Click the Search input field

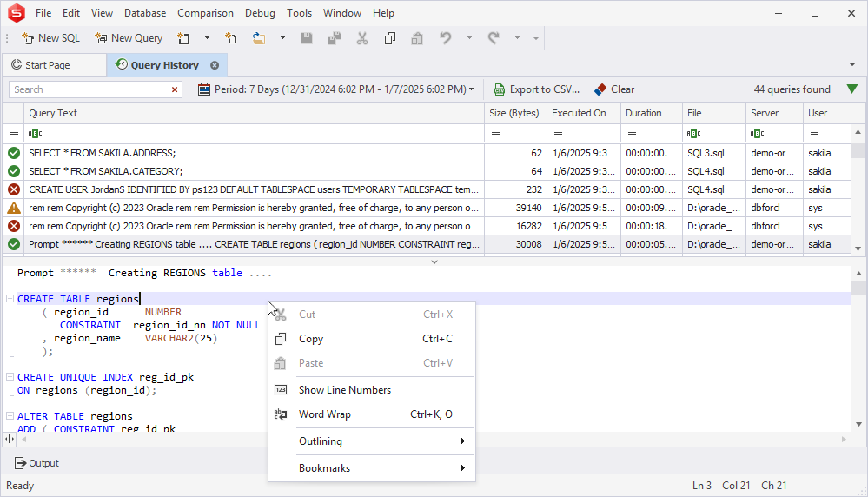[x=89, y=89]
